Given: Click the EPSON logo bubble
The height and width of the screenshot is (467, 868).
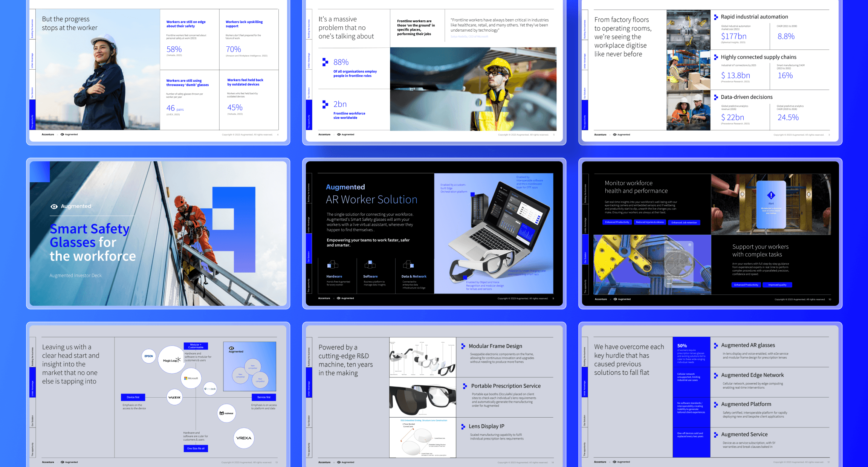Looking at the screenshot, I should point(149,356).
